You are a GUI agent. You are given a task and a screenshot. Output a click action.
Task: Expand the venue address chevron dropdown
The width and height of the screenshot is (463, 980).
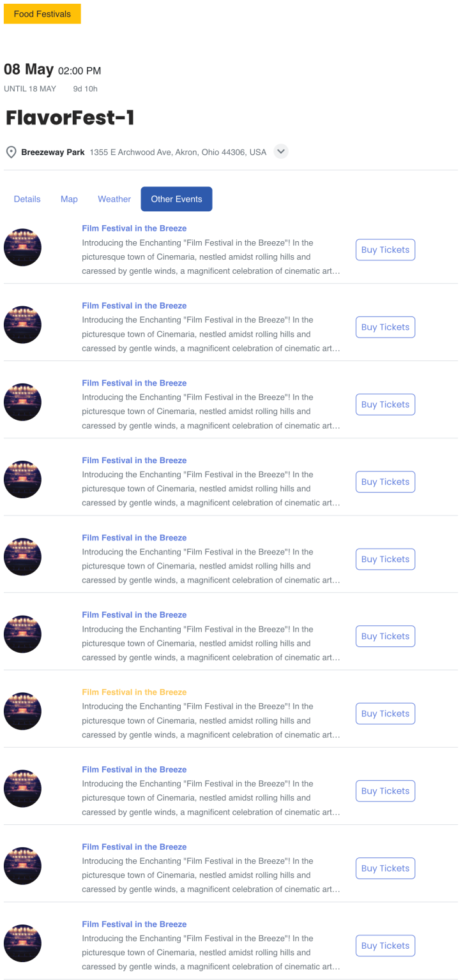(280, 151)
